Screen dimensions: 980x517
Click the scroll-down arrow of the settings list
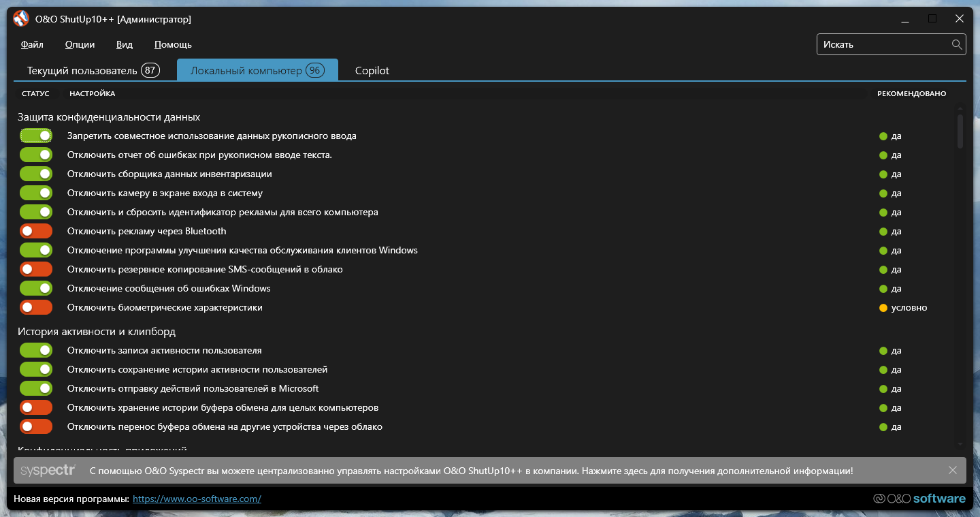coord(960,443)
